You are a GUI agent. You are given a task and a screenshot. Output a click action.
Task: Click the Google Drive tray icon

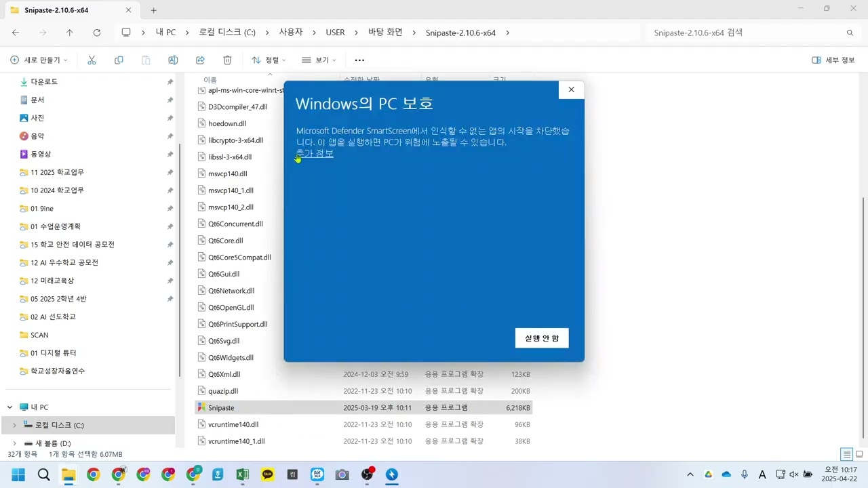(x=708, y=474)
